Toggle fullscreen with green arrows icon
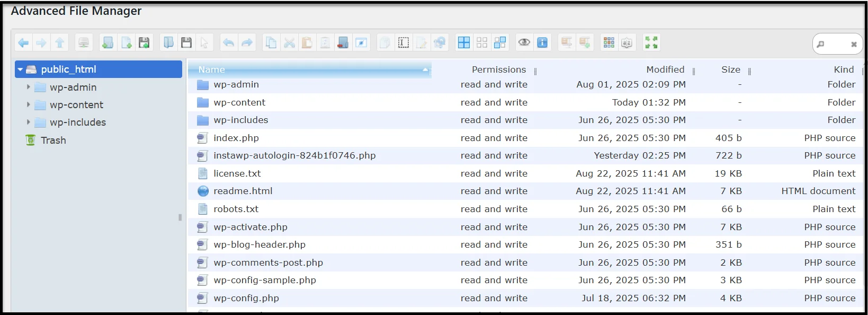Screen dimensions: 868x315 click(x=651, y=43)
